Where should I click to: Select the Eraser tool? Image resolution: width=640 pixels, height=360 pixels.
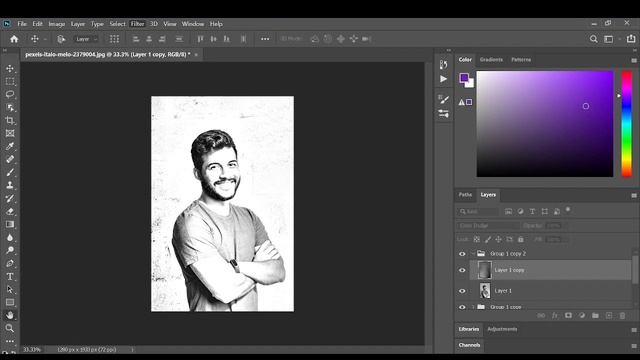click(10, 211)
